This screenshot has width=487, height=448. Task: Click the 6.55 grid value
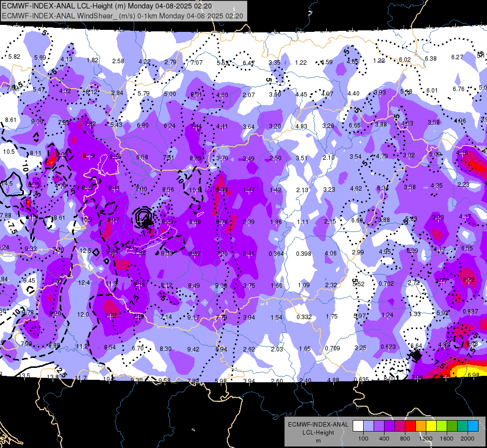coord(467,248)
